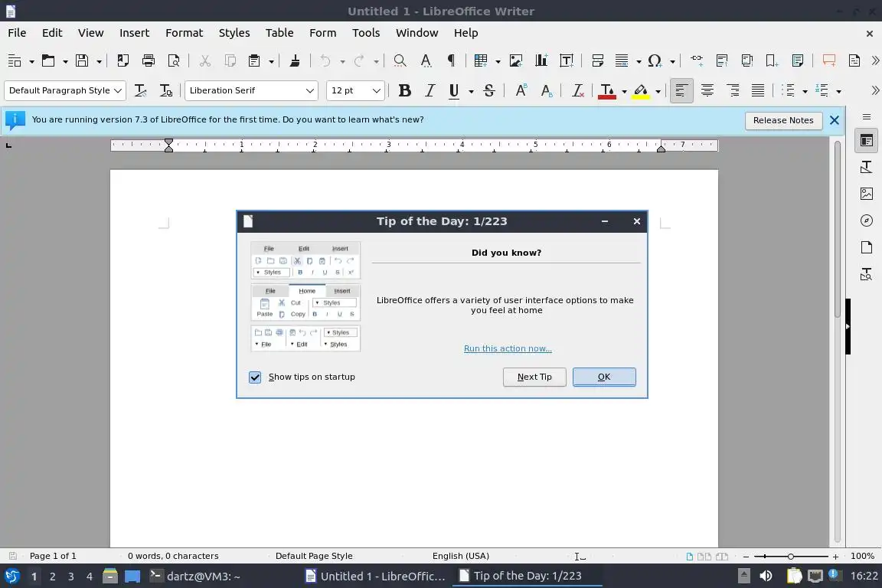
Task: Click the zoom slider handle
Action: tap(790, 556)
